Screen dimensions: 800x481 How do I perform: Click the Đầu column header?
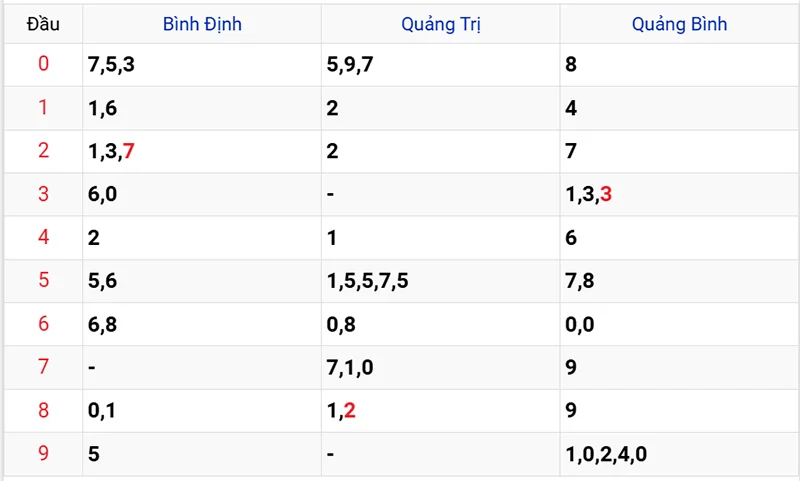click(x=43, y=24)
